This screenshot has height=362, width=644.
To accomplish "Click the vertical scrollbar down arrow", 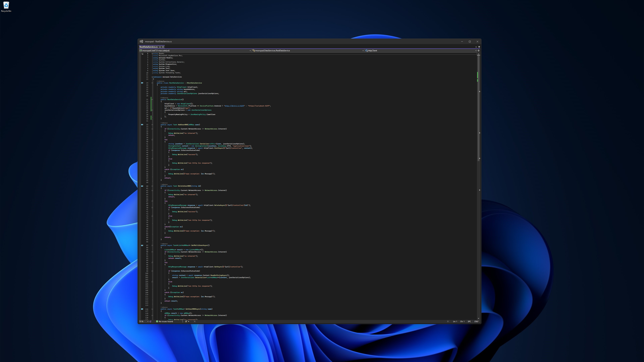I will point(478,319).
